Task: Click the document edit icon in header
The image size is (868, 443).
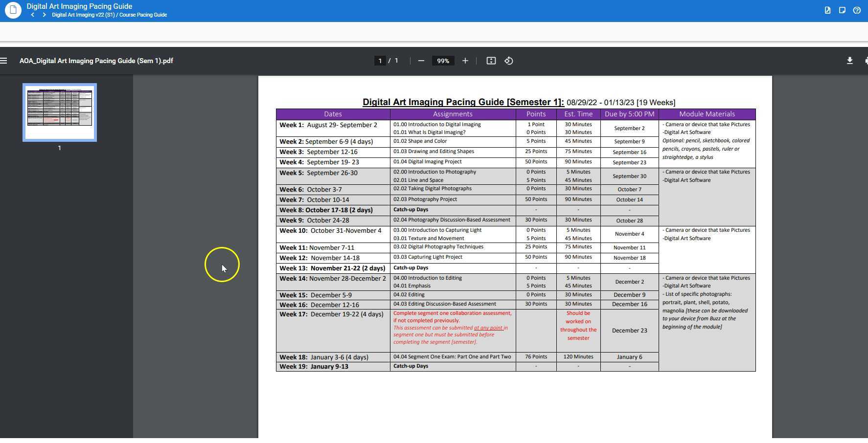Action: (827, 10)
